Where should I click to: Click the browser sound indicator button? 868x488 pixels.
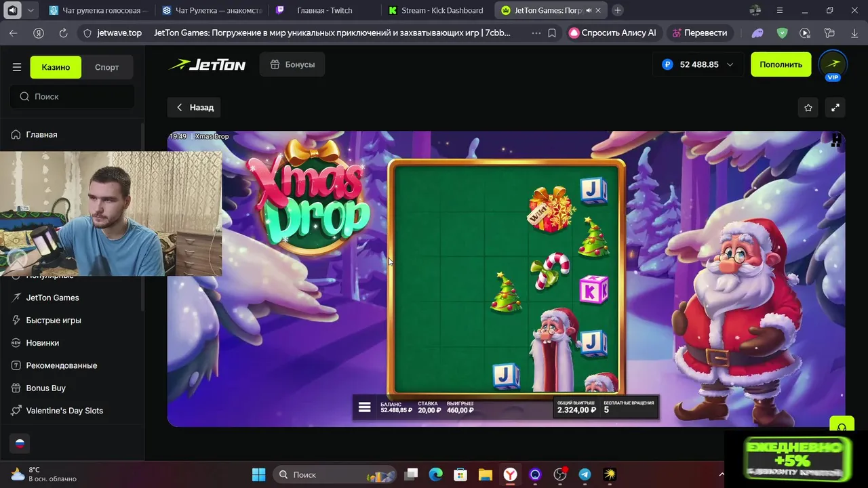(12, 10)
